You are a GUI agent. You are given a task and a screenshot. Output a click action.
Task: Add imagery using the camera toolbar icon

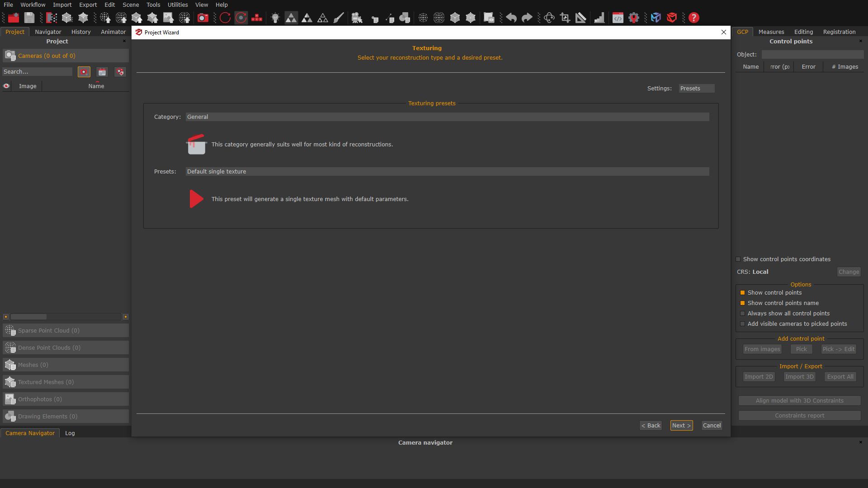(x=203, y=18)
